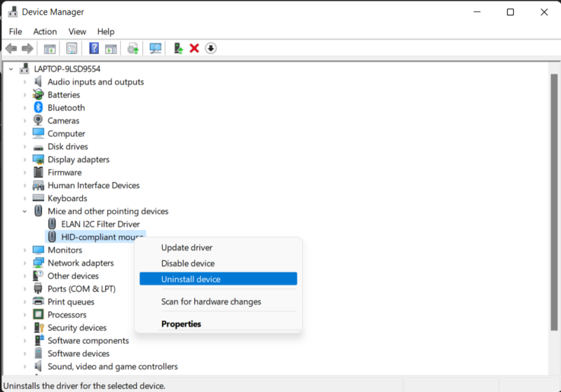Click the Batteries category icon
Viewport: 561px width, 392px height.
click(x=39, y=95)
